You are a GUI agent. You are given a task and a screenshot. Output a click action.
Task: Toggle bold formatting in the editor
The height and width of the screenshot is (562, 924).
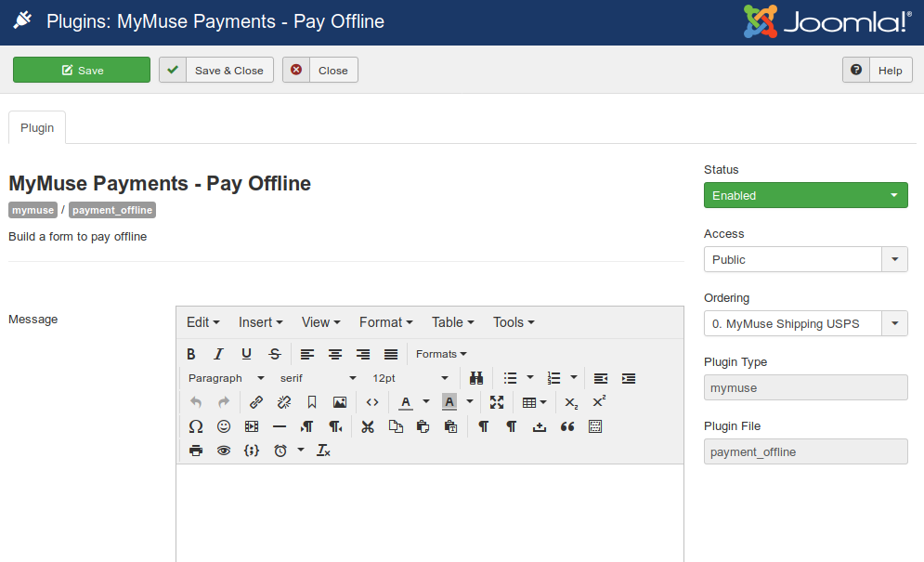tap(190, 354)
